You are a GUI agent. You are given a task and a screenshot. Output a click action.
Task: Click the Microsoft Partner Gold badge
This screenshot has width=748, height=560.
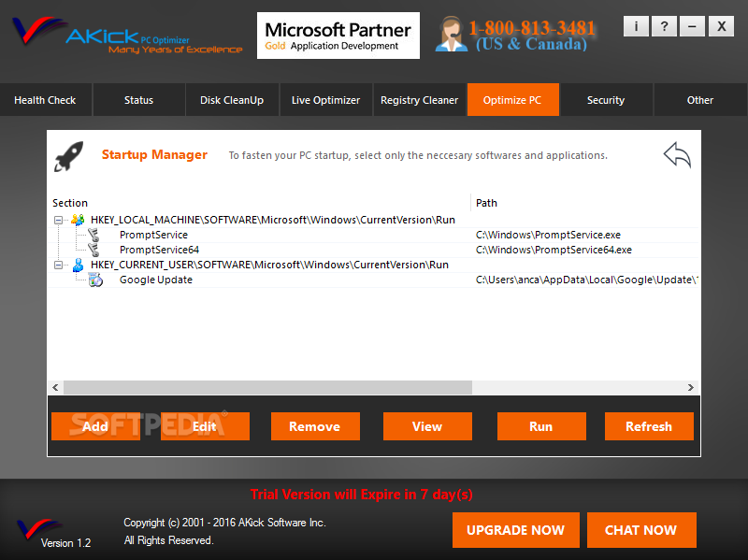click(338, 36)
